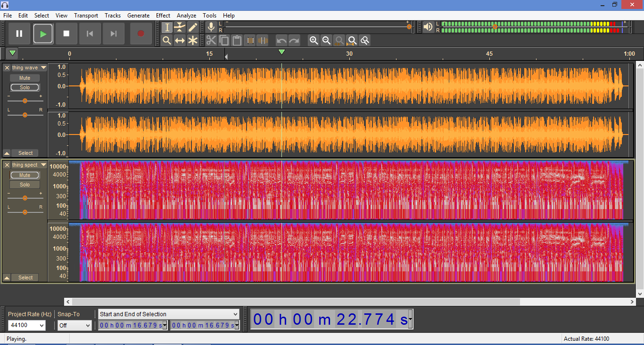Click the Undo arrow icon
Image resolution: width=644 pixels, height=345 pixels.
[281, 41]
